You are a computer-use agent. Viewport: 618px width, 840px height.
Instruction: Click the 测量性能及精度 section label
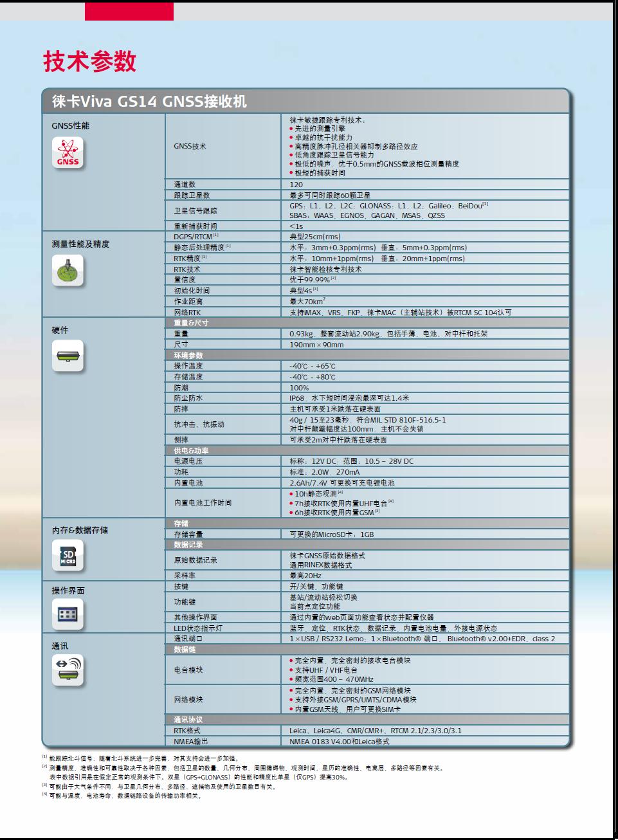80,244
